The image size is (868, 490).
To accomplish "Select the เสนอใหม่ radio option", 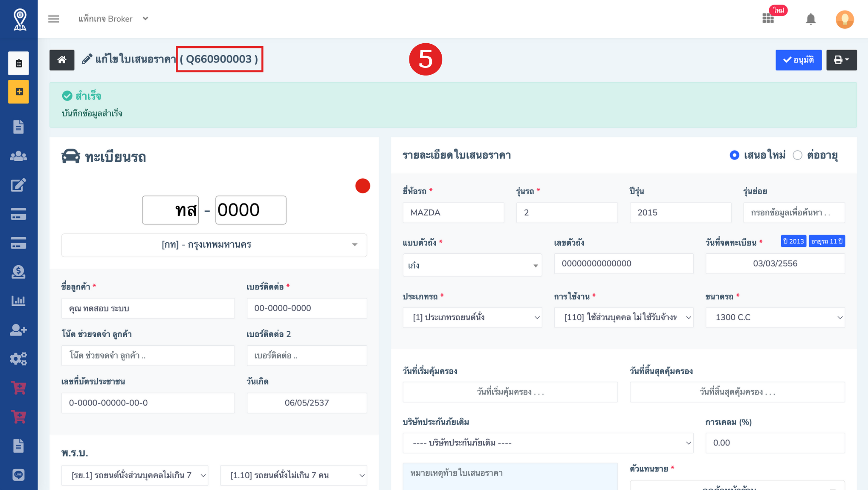I will coord(734,155).
